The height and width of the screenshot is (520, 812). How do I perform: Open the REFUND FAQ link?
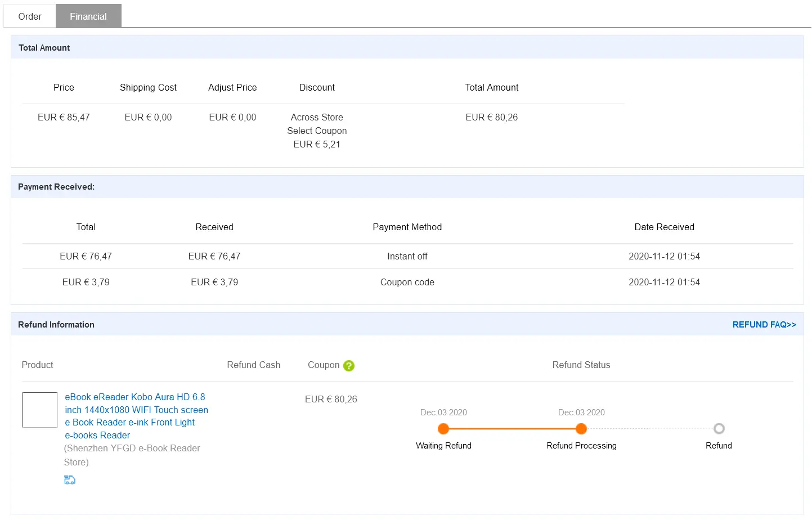764,325
